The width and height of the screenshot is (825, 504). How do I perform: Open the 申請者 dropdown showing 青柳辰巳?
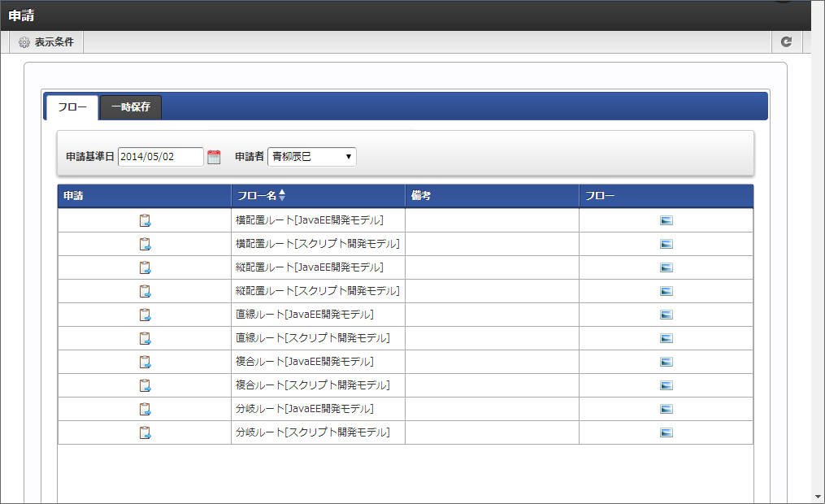point(312,157)
